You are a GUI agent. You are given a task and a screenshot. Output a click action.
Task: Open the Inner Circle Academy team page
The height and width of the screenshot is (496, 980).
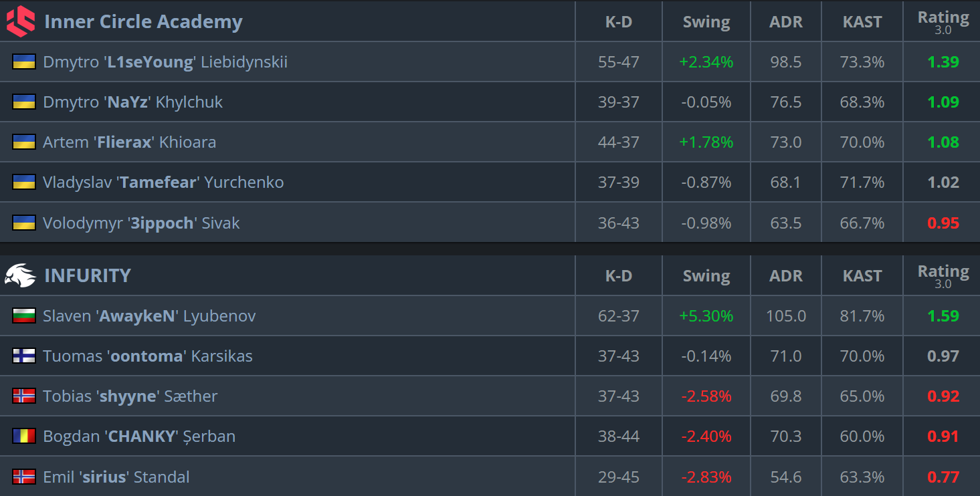(x=143, y=21)
